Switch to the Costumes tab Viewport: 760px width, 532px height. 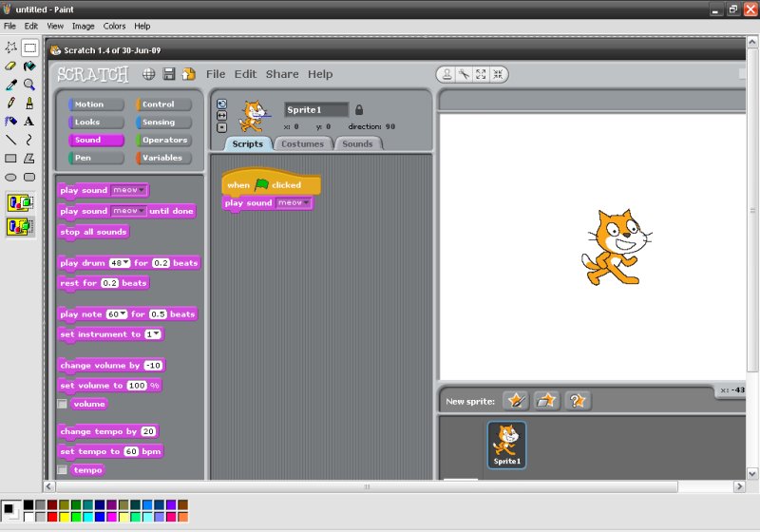[302, 143]
